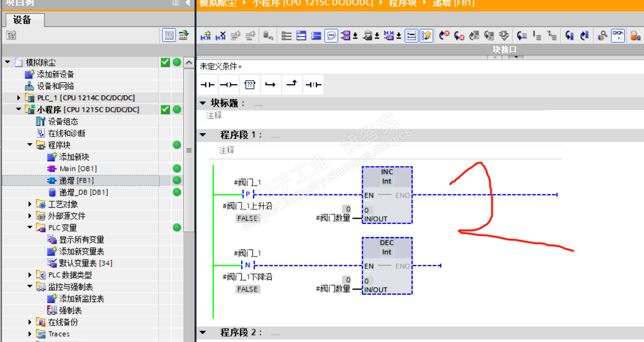
Task: Select the DEC Int instruction box
Action: (x=387, y=266)
